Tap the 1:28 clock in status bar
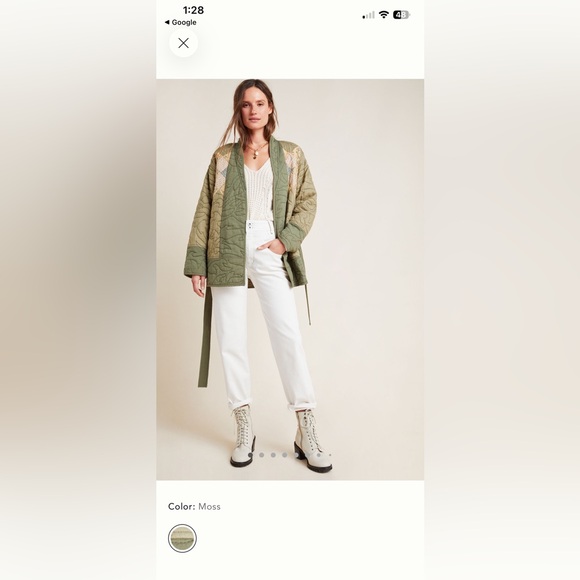The width and height of the screenshot is (580, 580). pyautogui.click(x=193, y=10)
